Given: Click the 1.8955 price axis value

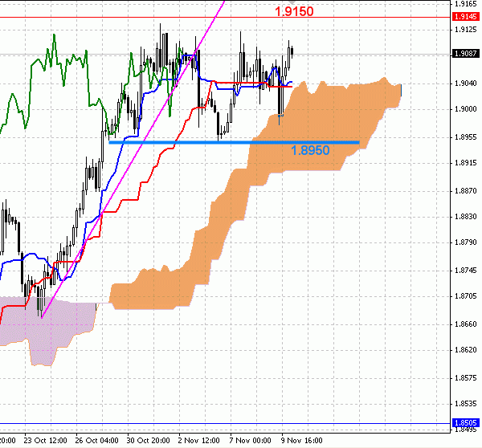Looking at the screenshot, I should [465, 137].
